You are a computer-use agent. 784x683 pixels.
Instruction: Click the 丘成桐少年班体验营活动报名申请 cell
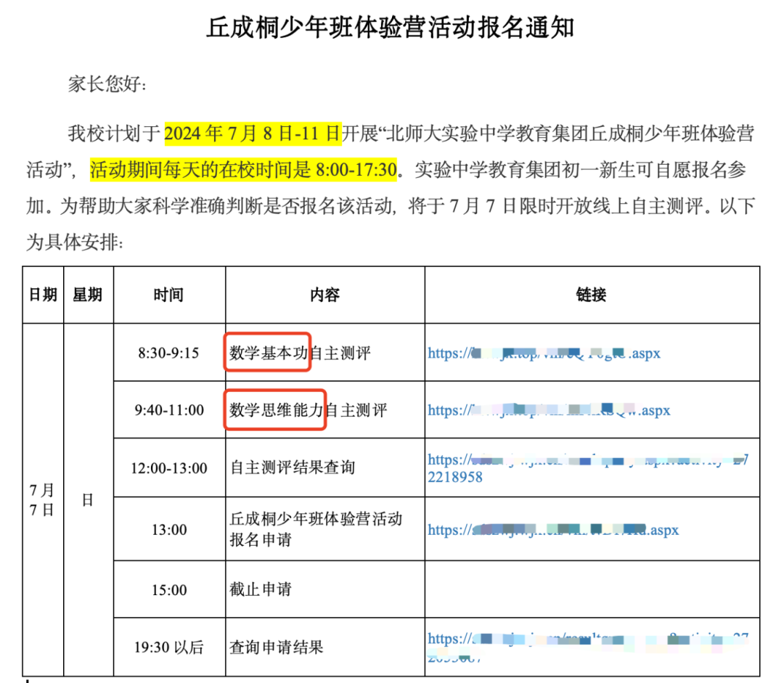[325, 529]
